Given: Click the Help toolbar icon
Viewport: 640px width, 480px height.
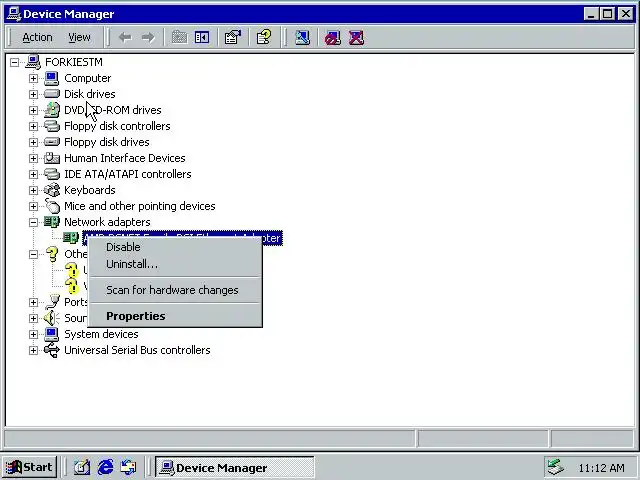Looking at the screenshot, I should pos(264,38).
